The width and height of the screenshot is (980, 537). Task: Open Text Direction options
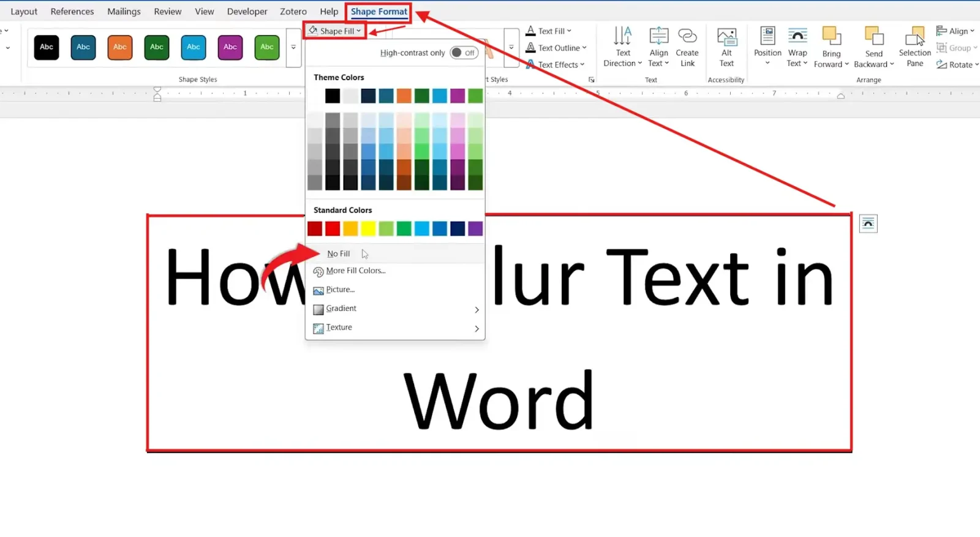point(622,47)
